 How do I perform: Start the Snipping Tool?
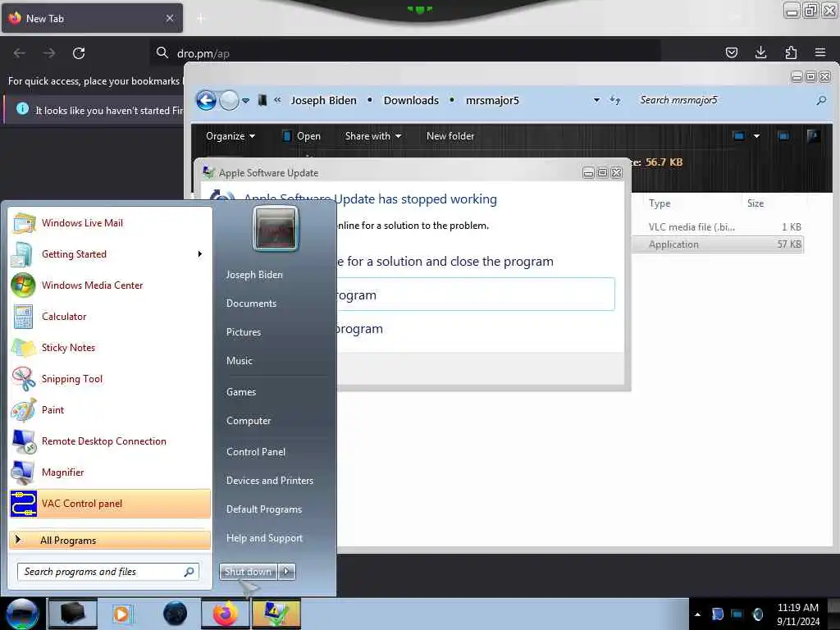[110, 379]
